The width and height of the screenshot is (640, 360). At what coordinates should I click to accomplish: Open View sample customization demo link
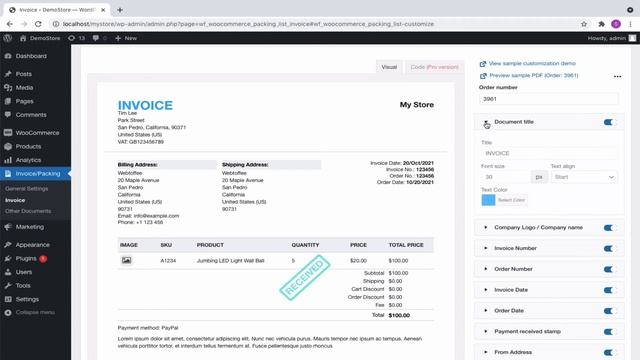(532, 63)
